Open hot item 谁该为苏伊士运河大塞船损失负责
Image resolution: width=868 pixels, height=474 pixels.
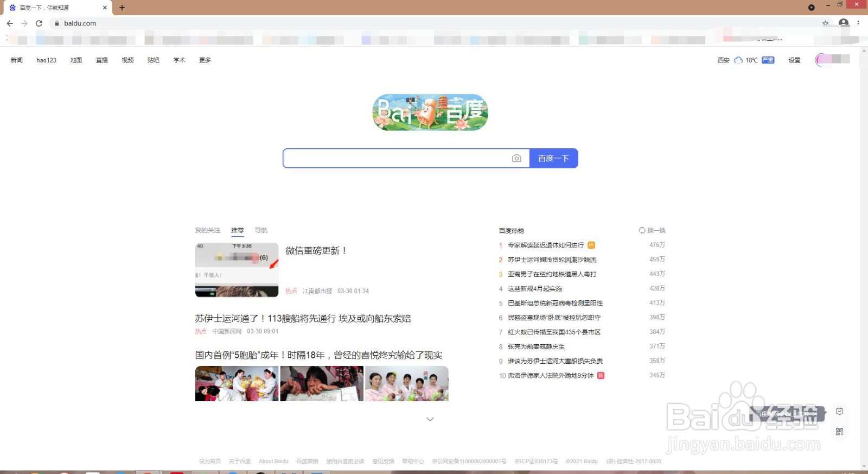point(555,361)
